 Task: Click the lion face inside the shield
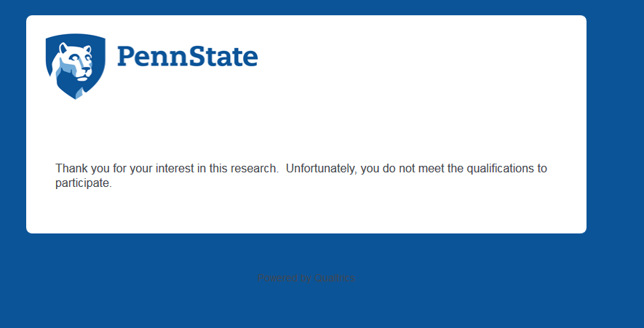pos(77,62)
